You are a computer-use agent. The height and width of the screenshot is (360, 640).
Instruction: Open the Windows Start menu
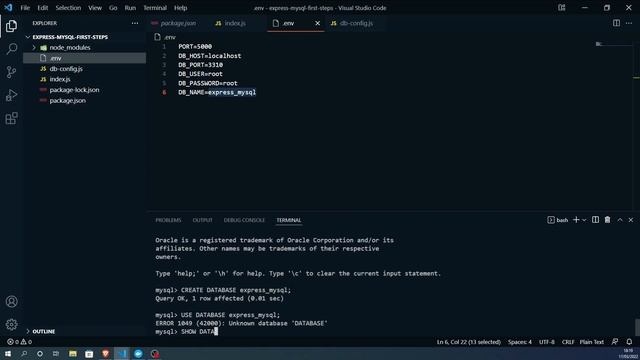tap(8, 353)
